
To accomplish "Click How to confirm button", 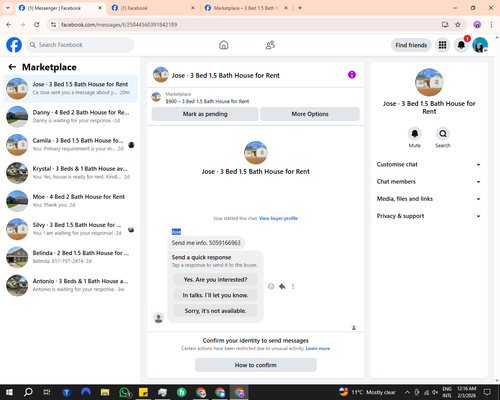I will (x=256, y=365).
